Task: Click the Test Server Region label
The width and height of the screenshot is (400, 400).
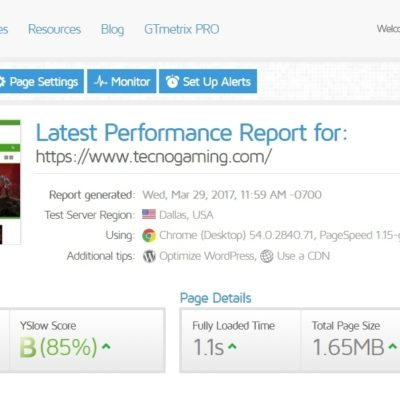Action: point(90,215)
